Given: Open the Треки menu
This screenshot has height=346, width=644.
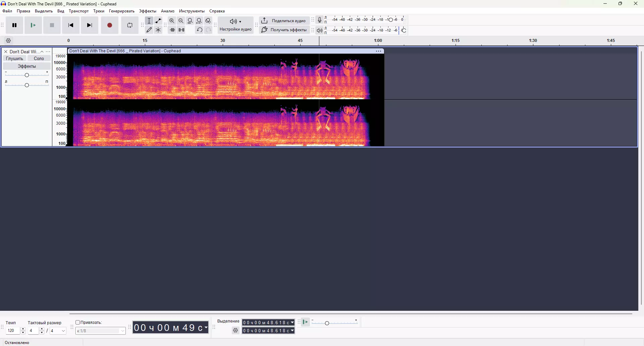Looking at the screenshot, I should [99, 11].
